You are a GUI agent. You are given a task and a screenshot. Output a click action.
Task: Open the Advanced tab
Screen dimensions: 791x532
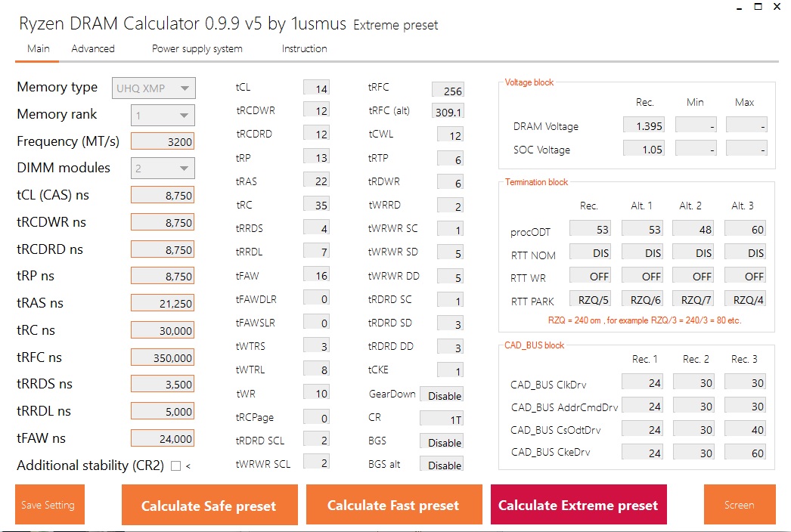click(93, 48)
